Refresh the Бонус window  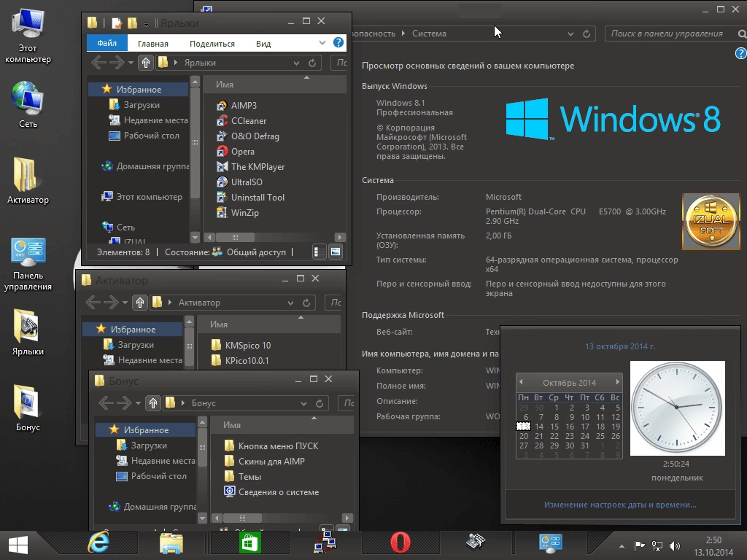[x=320, y=403]
